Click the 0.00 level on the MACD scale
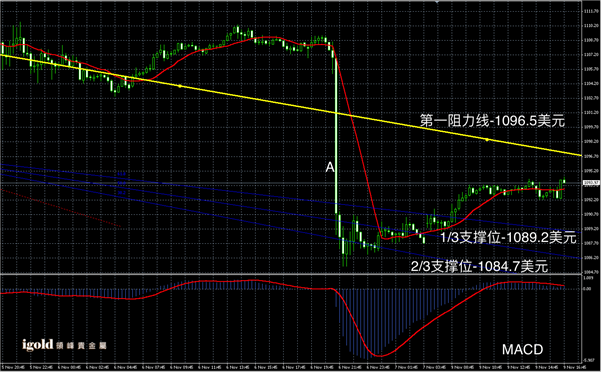Screen dimensions: 601x372 tap(587, 288)
